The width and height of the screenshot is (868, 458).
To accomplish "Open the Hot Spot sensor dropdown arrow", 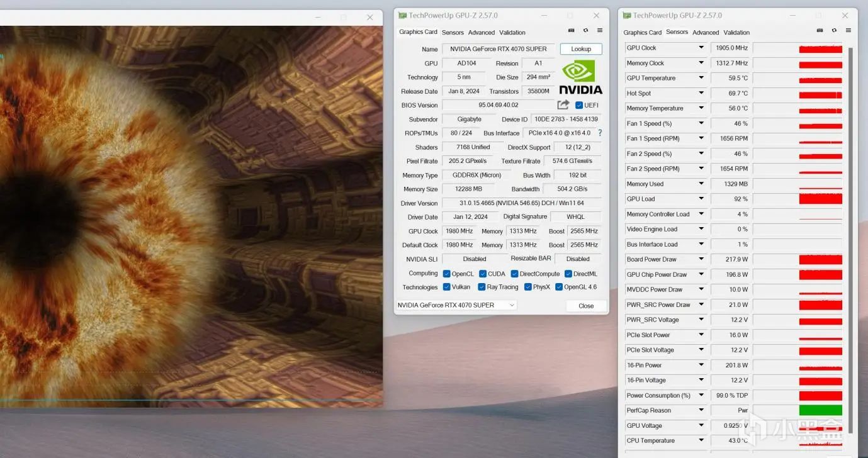I will pyautogui.click(x=701, y=93).
